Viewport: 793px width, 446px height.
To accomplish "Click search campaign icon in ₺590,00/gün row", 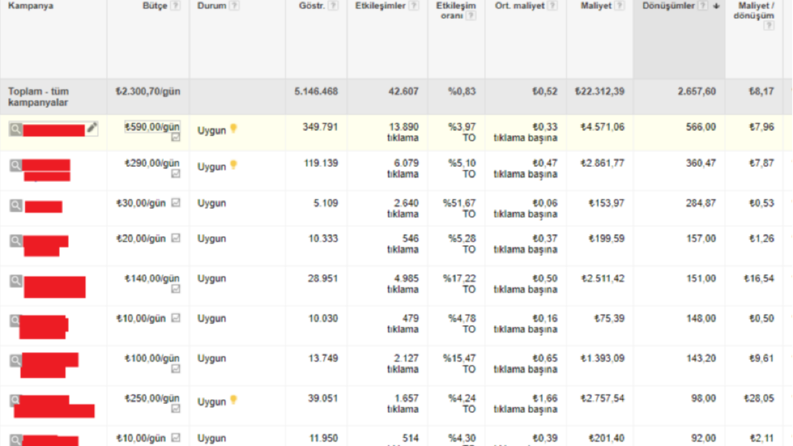I will (x=16, y=129).
